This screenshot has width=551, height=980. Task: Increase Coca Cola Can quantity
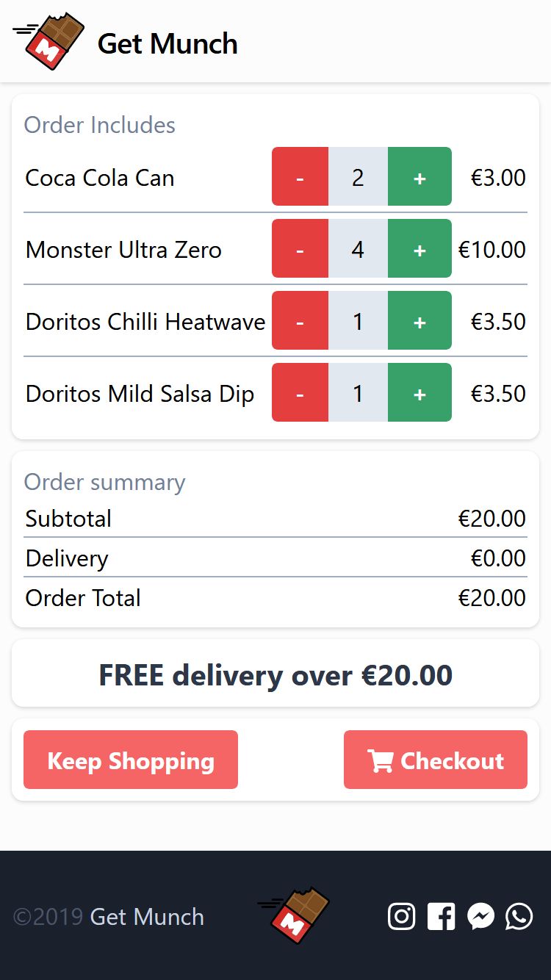point(419,176)
